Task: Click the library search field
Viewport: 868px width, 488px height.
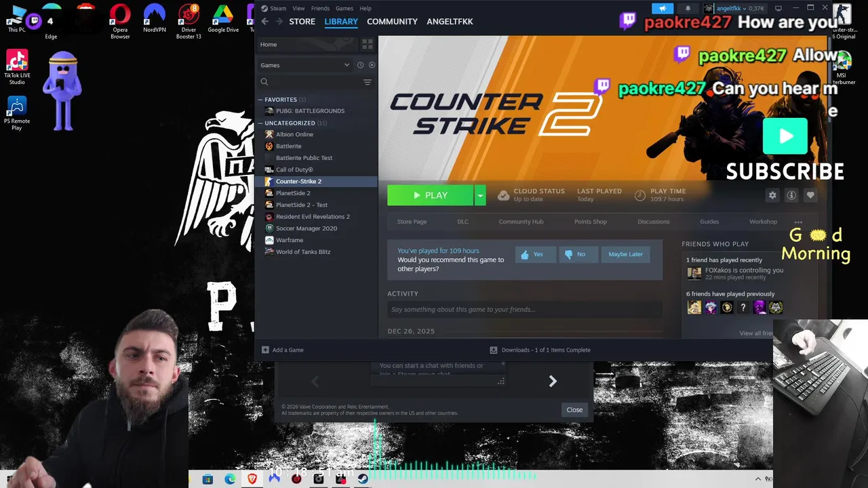Action: point(310,82)
